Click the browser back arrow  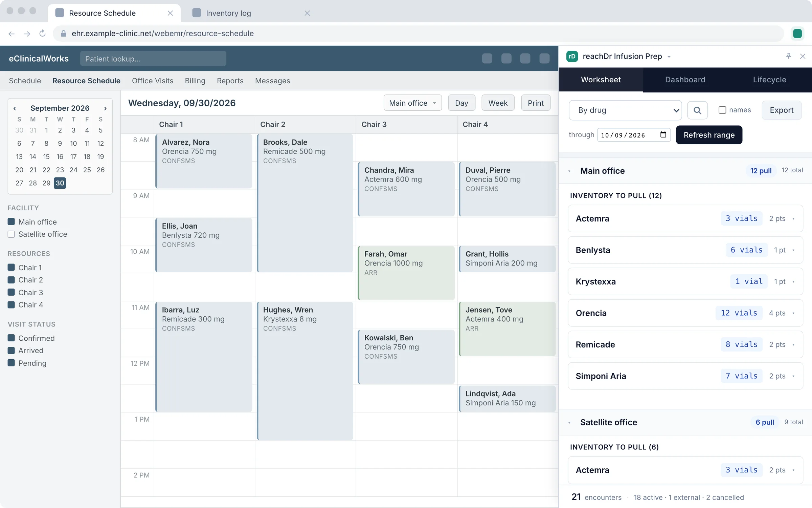tap(12, 34)
